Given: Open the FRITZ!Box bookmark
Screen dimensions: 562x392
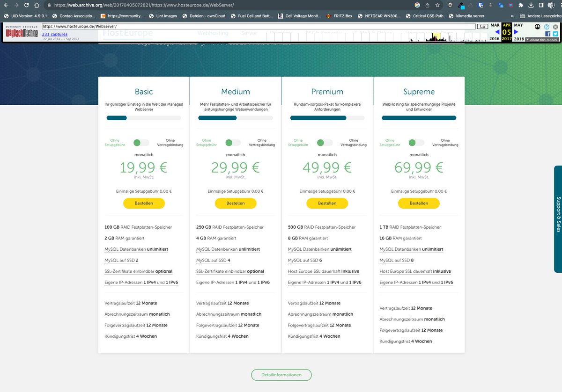Looking at the screenshot, I should (339, 16).
